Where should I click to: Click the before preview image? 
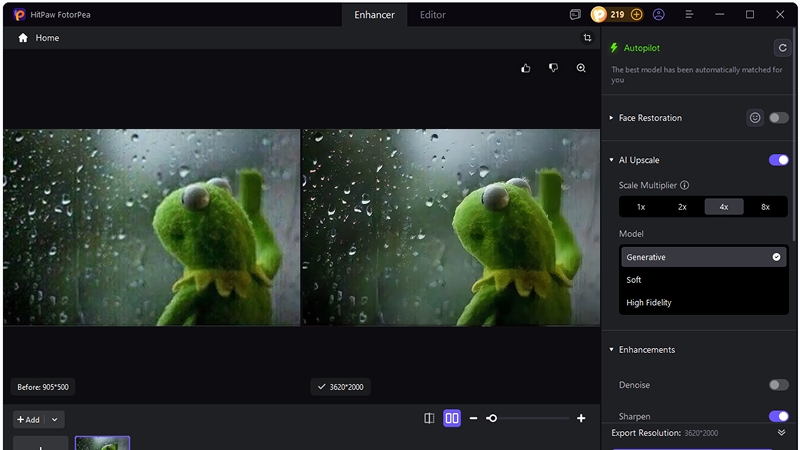tap(152, 227)
